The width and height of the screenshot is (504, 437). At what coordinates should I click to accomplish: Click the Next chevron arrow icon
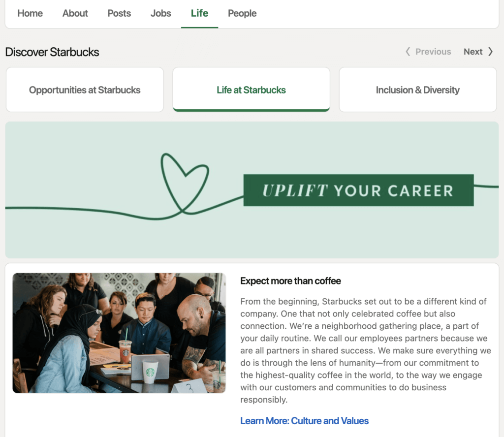(490, 51)
